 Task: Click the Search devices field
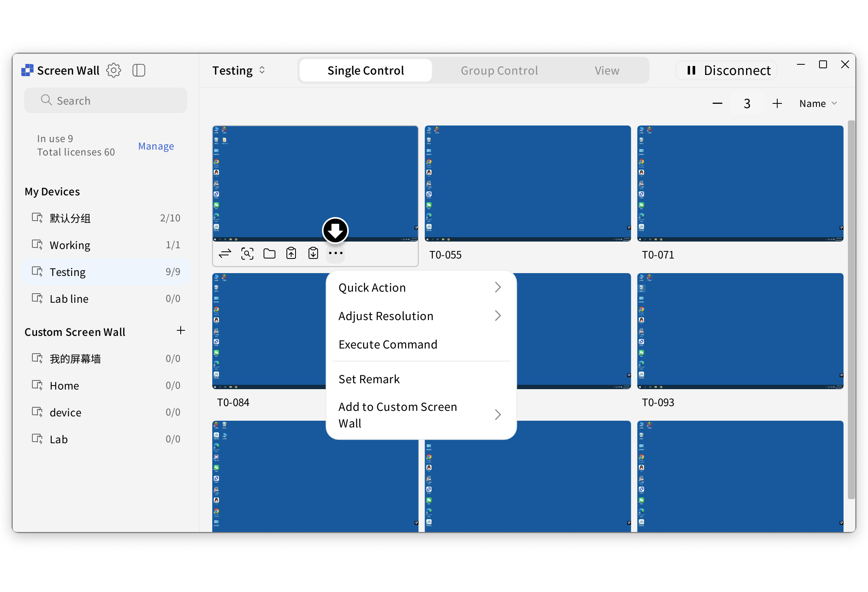[106, 101]
